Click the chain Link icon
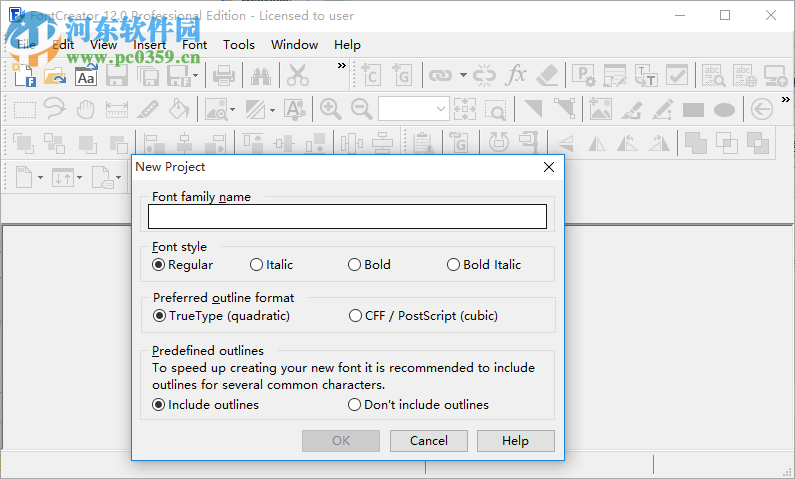795x479 pixels. point(440,76)
